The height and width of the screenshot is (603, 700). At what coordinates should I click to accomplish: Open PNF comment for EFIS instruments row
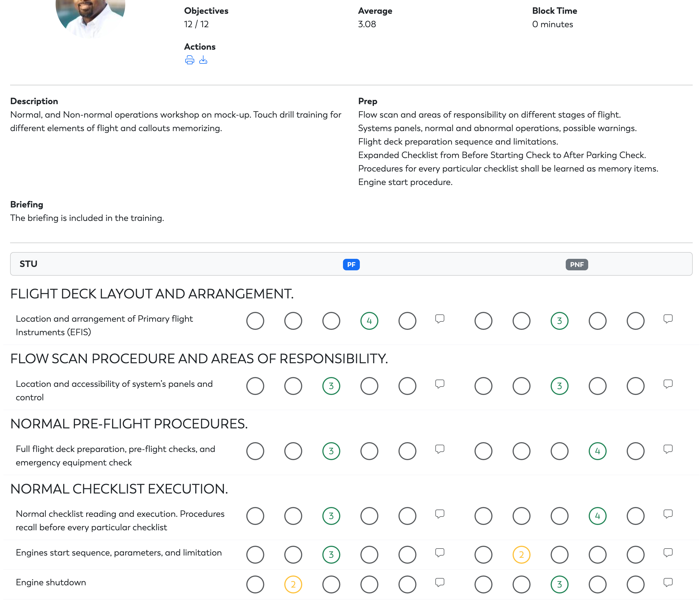click(668, 319)
